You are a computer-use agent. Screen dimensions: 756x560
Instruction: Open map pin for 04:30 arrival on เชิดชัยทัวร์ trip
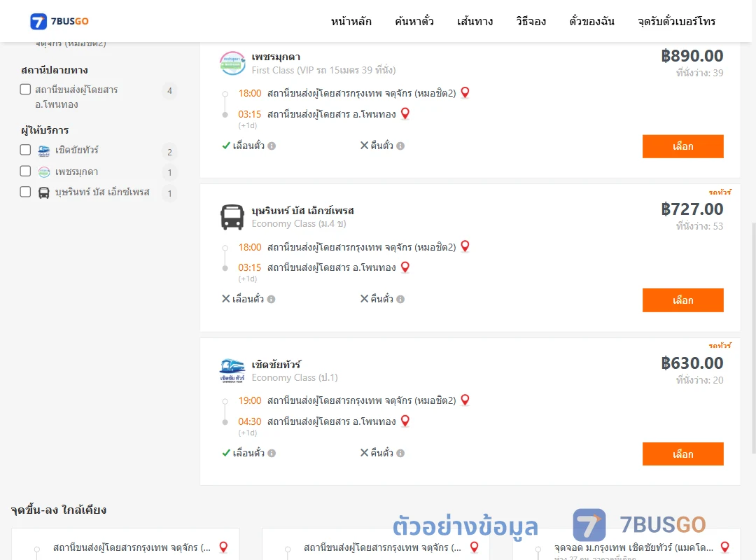coord(405,421)
